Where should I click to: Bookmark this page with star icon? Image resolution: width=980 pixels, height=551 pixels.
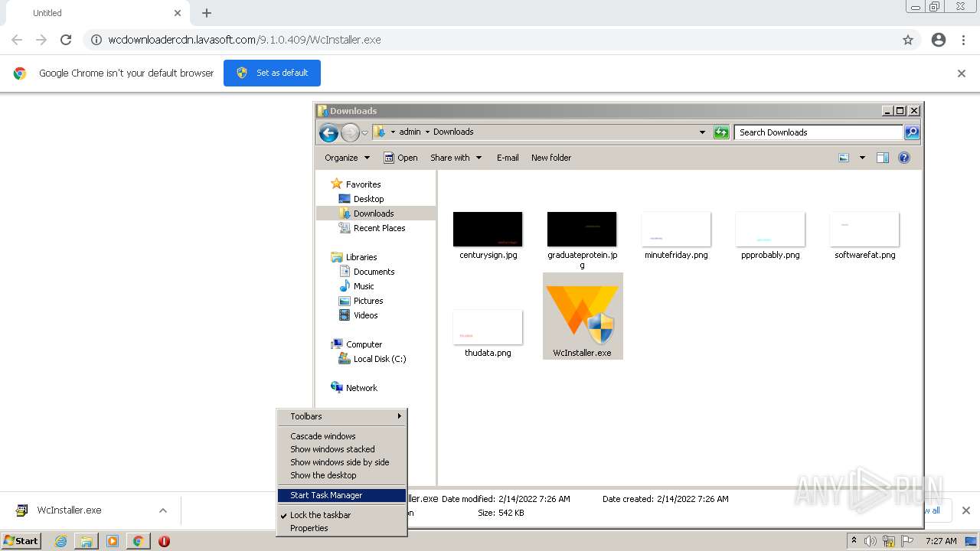point(908,40)
